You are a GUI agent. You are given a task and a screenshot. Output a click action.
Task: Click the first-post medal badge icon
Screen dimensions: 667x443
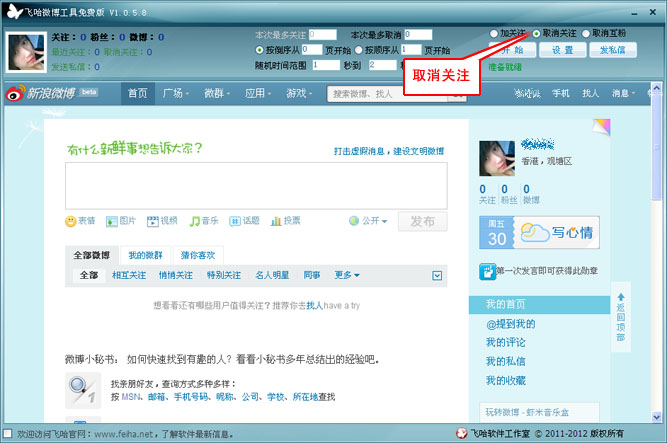coord(487,271)
